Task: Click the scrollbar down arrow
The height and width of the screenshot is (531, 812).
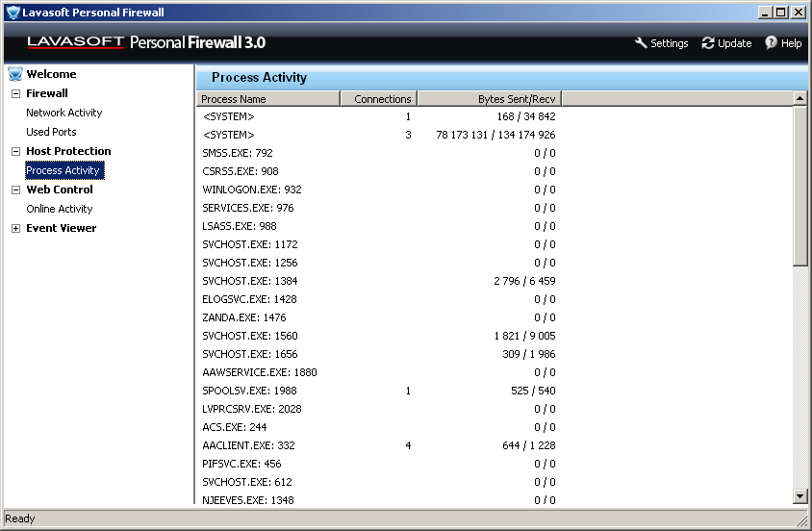Action: [x=799, y=495]
